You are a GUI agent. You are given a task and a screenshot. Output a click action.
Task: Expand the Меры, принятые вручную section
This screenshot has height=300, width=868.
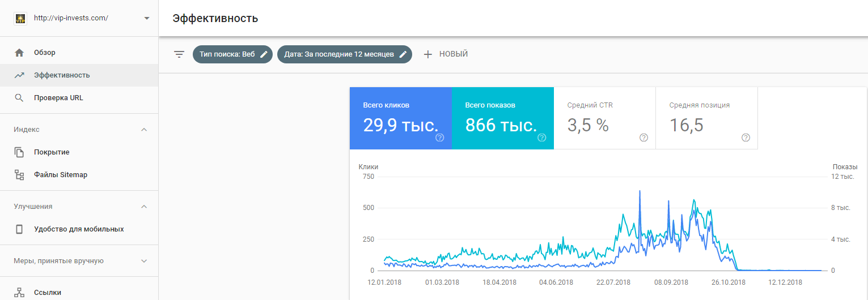tap(144, 261)
